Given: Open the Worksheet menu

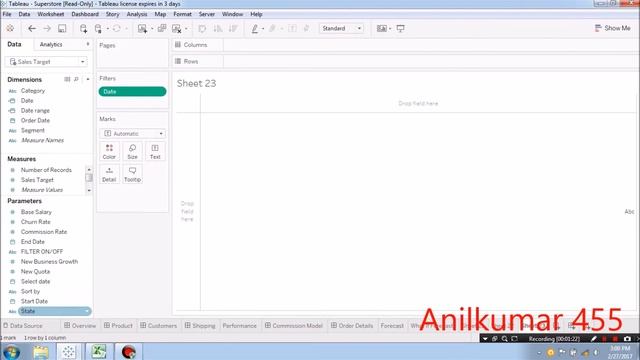Looking at the screenshot, I should click(51, 14).
